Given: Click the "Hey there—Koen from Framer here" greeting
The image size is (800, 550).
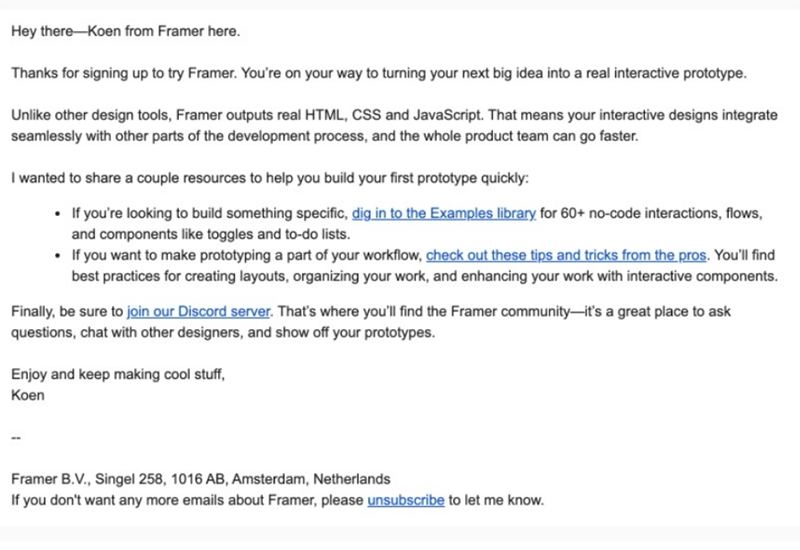Looking at the screenshot, I should coord(125,30).
